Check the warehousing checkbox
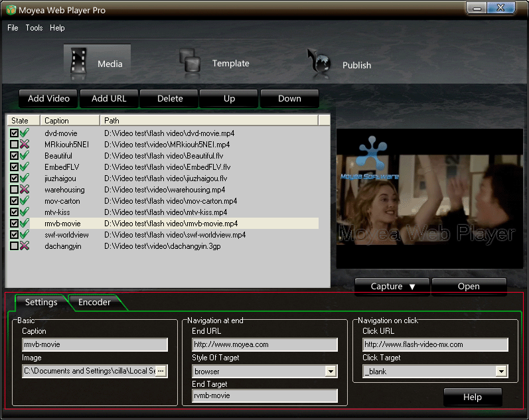 pos(14,189)
